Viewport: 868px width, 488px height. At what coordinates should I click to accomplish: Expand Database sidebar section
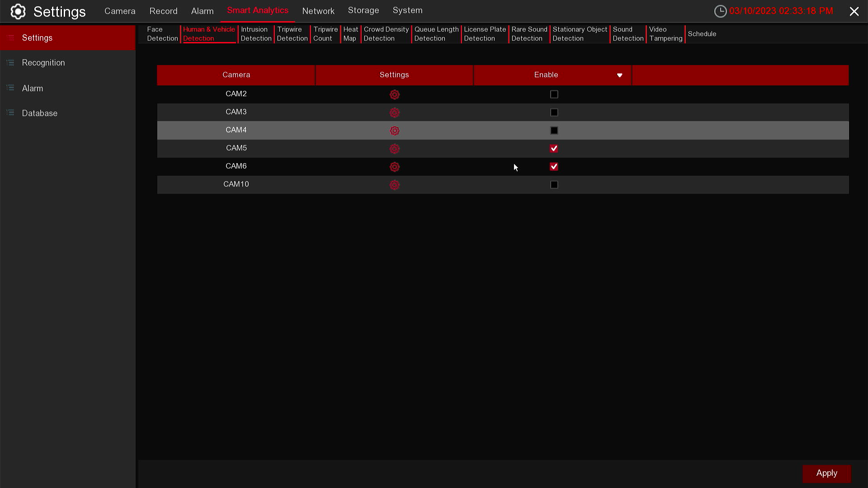40,113
